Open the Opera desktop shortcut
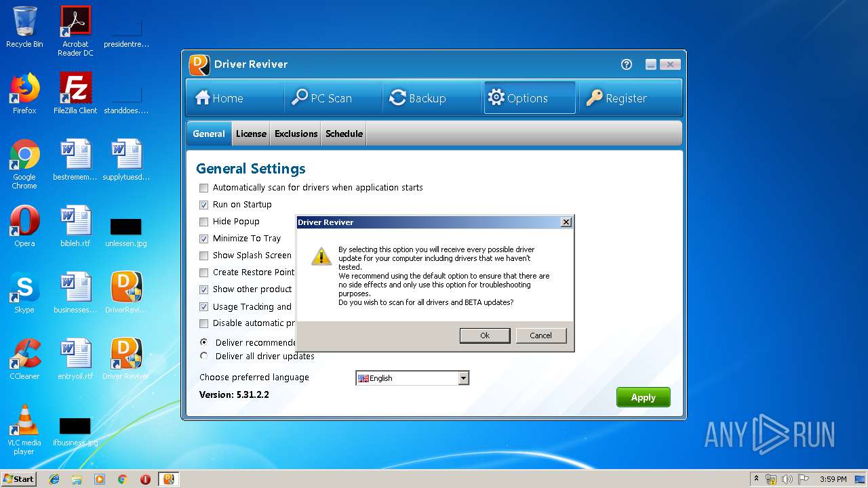The width and height of the screenshot is (868, 488). 24,226
